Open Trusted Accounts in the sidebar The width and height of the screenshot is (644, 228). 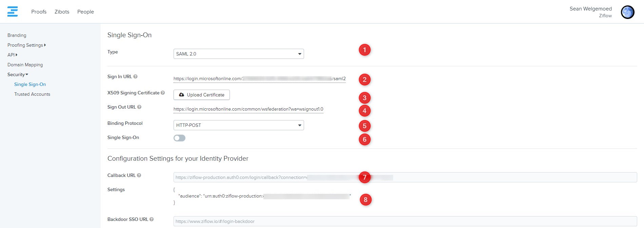tap(32, 94)
